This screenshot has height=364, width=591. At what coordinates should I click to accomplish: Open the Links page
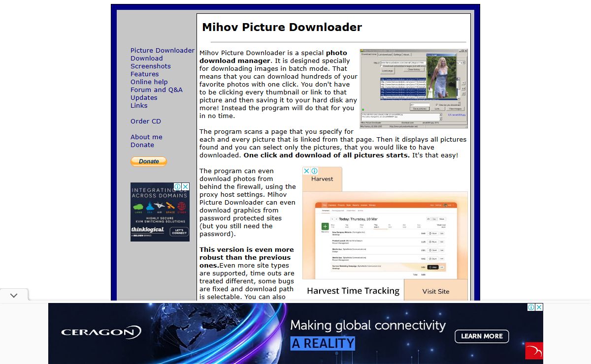(x=139, y=106)
